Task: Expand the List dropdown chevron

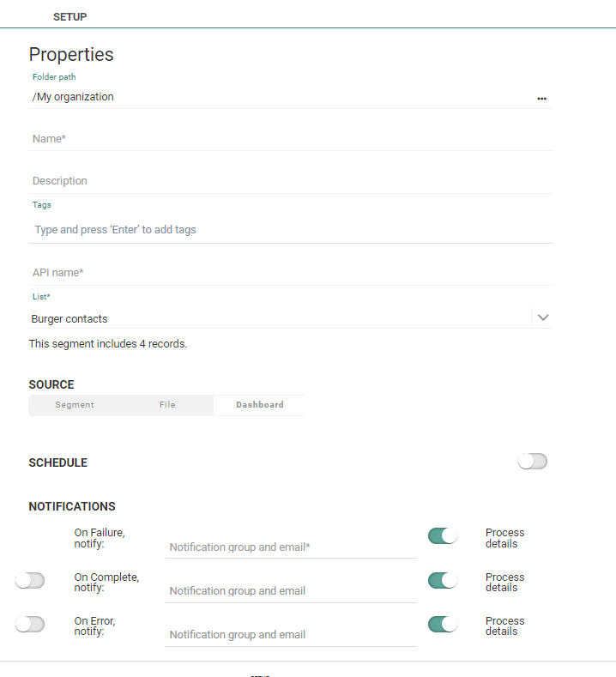Action: 542,317
